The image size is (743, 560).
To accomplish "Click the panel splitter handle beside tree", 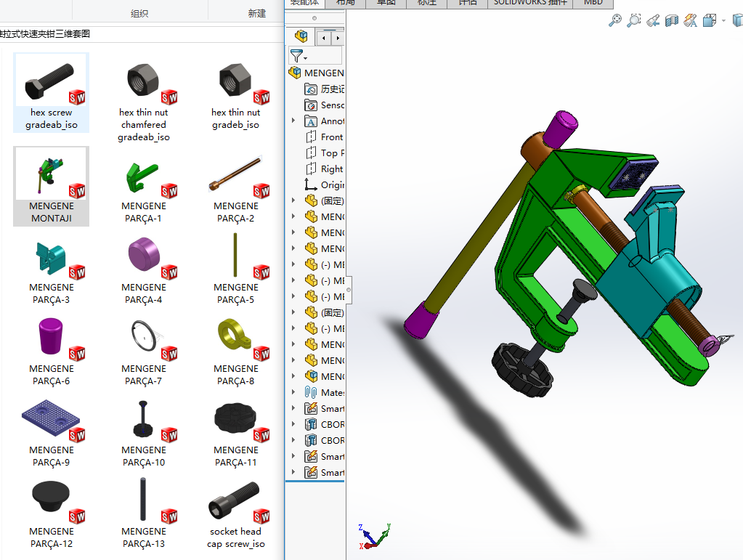I will [x=349, y=290].
